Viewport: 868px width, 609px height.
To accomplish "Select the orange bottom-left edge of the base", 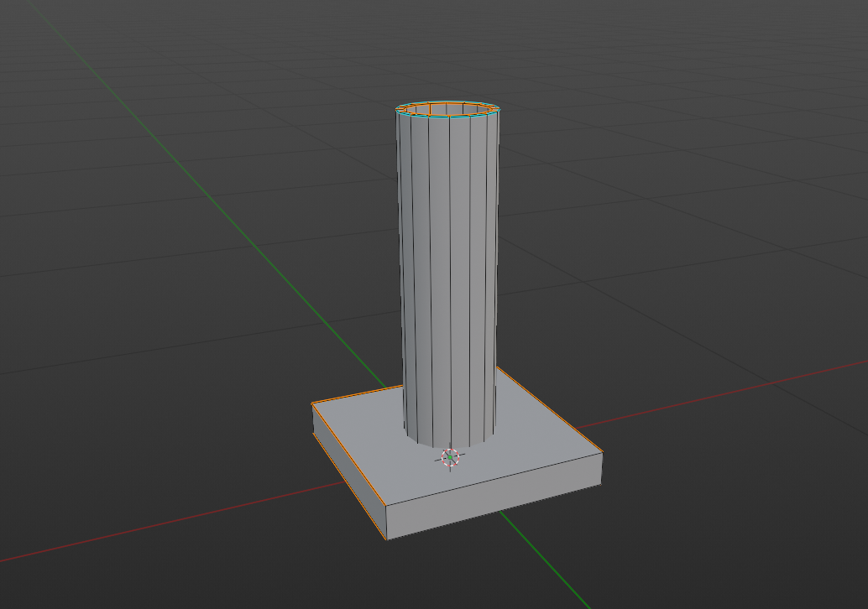I will (x=350, y=486).
